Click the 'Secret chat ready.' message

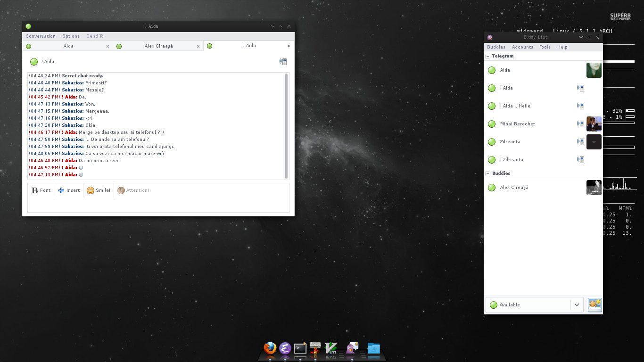pyautogui.click(x=83, y=76)
